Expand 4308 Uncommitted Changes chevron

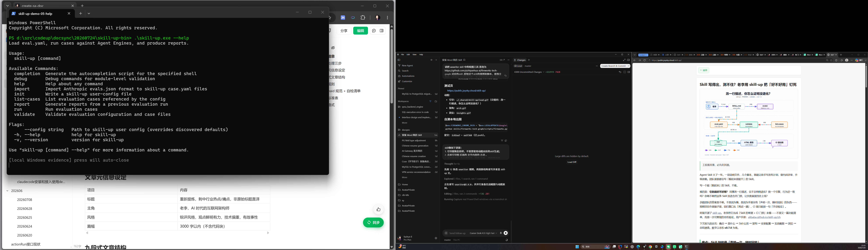tap(543, 72)
